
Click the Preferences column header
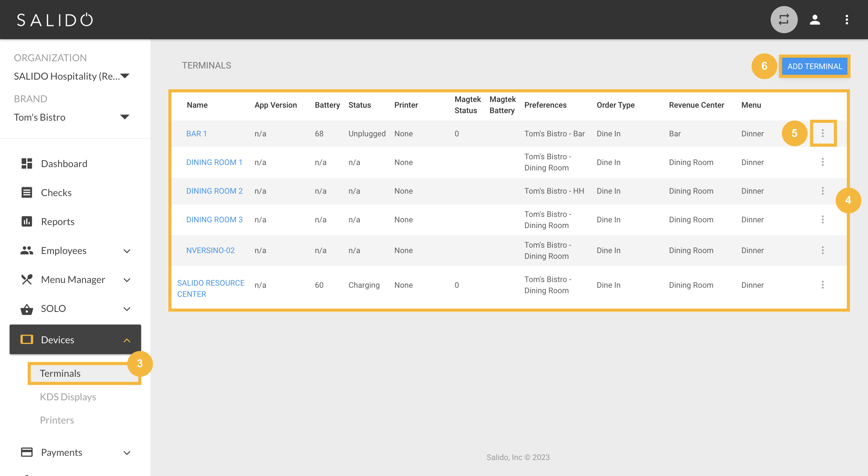point(545,105)
